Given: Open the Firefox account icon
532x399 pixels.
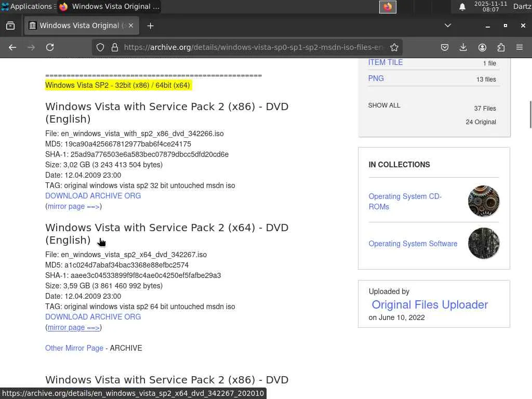Looking at the screenshot, I should (482, 47).
